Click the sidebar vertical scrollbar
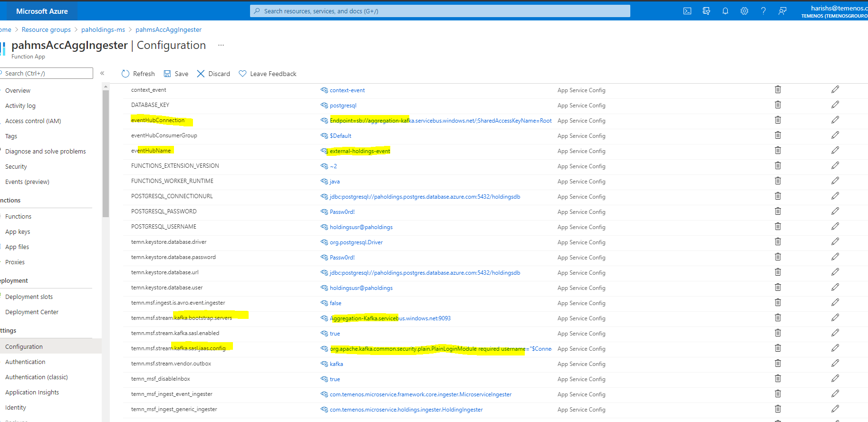The width and height of the screenshot is (868, 422). click(106, 152)
